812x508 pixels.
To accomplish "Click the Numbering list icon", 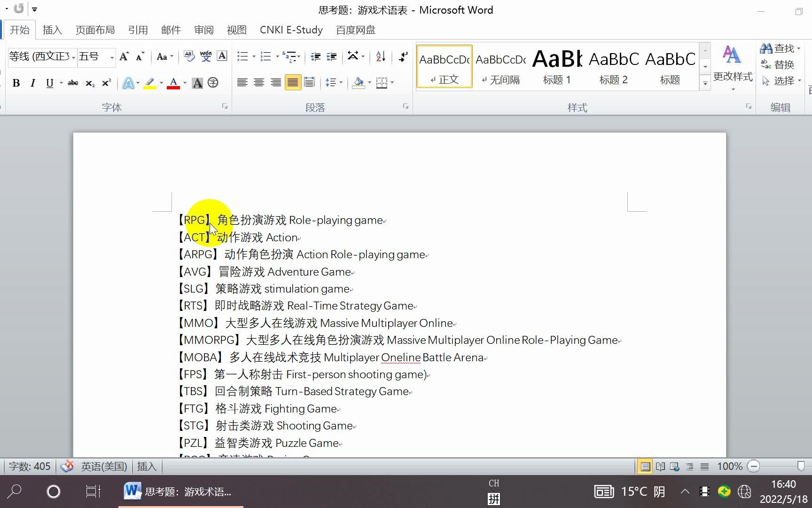I will [266, 57].
